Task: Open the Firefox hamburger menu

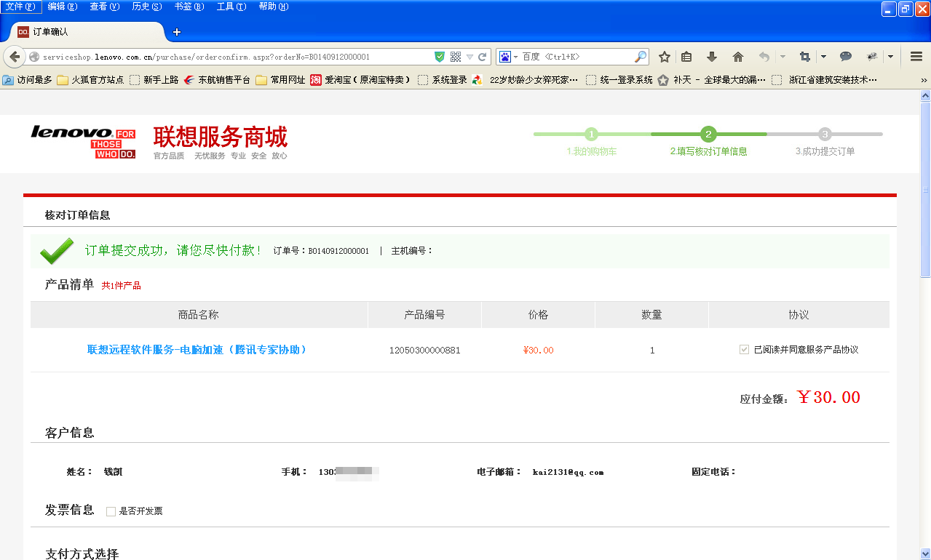Action: click(916, 57)
